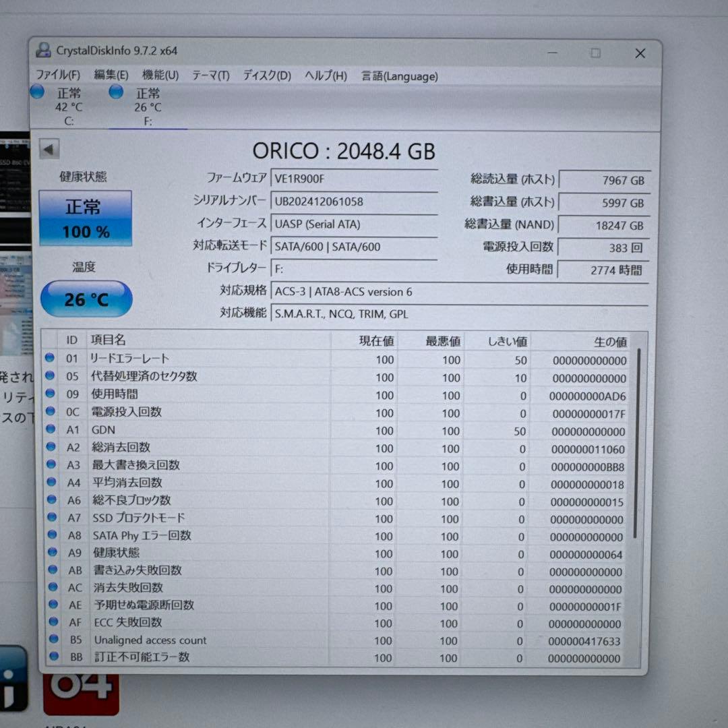Screen dimensions: 728x728
Task: Click the firmware field VE1R900F
Action: pyautogui.click(x=354, y=179)
